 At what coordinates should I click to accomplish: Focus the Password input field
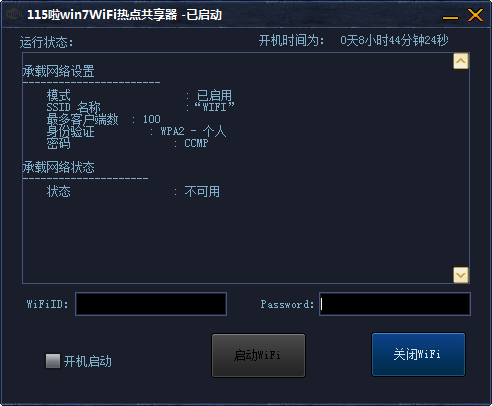click(x=395, y=304)
